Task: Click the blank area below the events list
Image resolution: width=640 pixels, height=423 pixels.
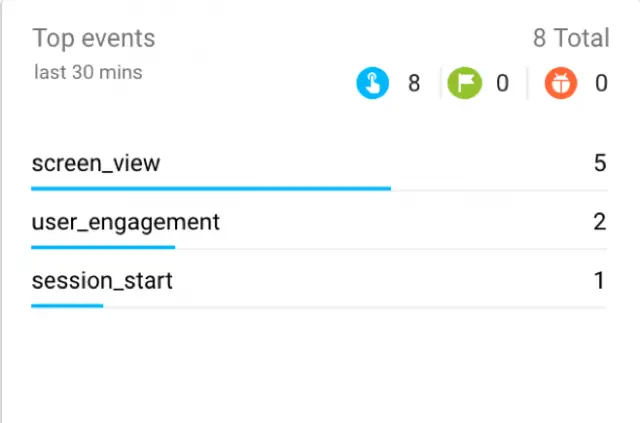Action: pyautogui.click(x=320, y=365)
